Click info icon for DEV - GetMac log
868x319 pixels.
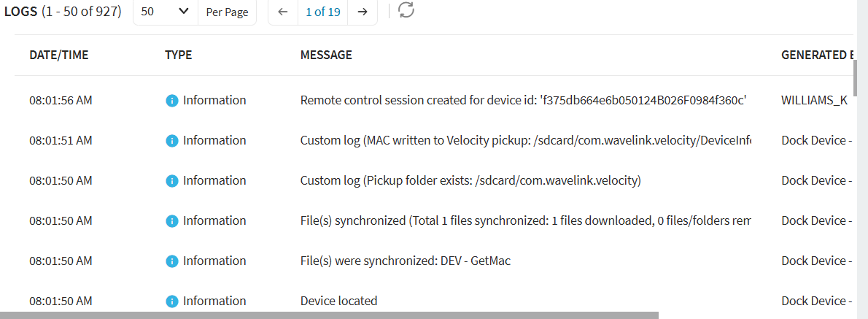coord(172,261)
